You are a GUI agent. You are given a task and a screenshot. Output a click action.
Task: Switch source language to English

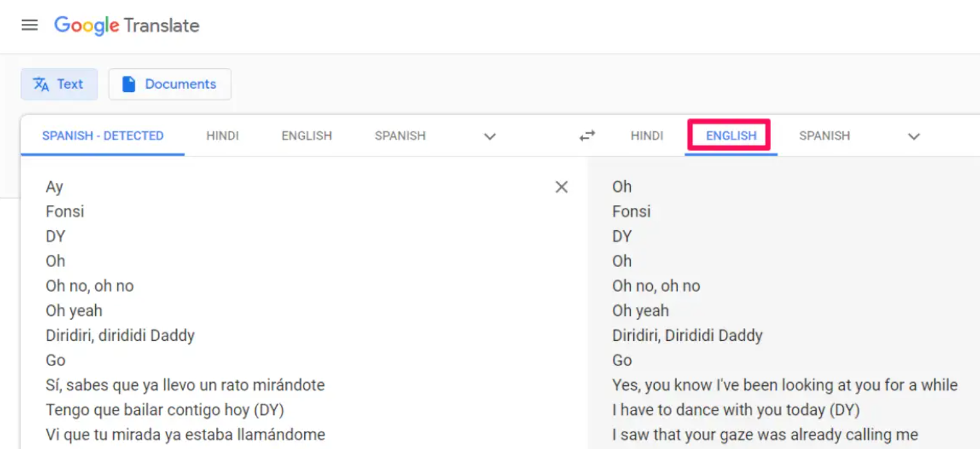306,136
